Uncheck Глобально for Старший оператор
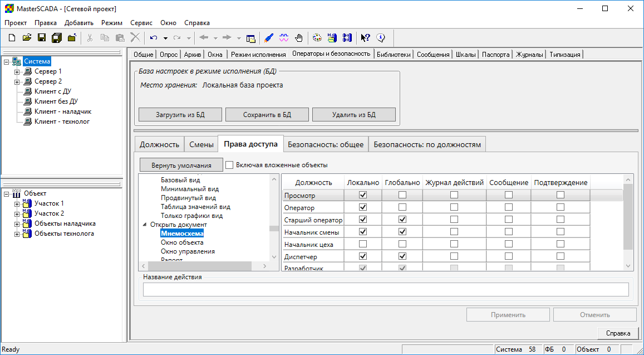 point(402,220)
